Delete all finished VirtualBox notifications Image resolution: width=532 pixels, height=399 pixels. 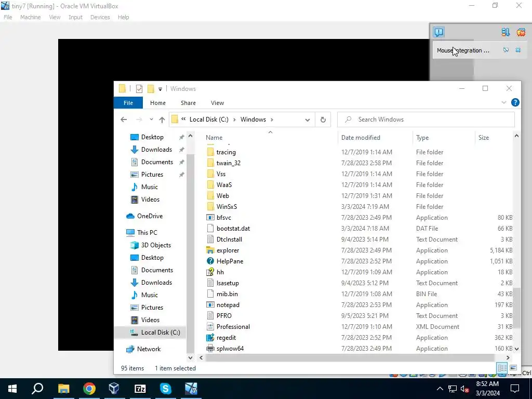coord(521,32)
